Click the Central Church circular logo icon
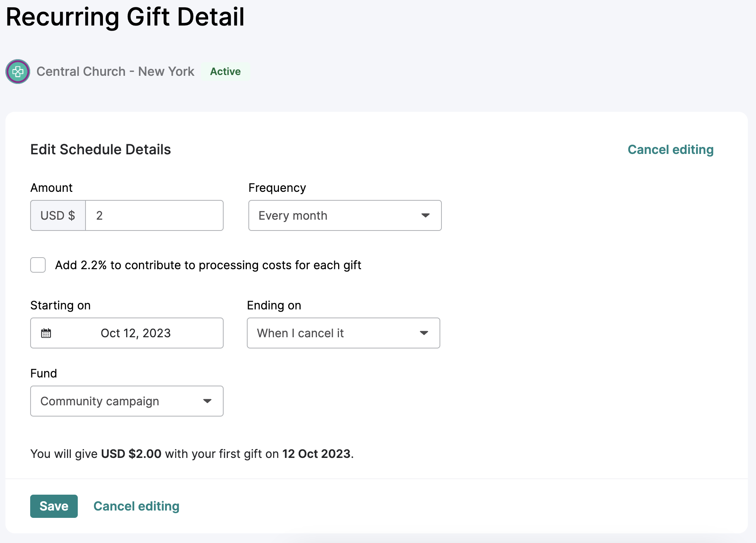Image resolution: width=756 pixels, height=543 pixels. pos(17,72)
